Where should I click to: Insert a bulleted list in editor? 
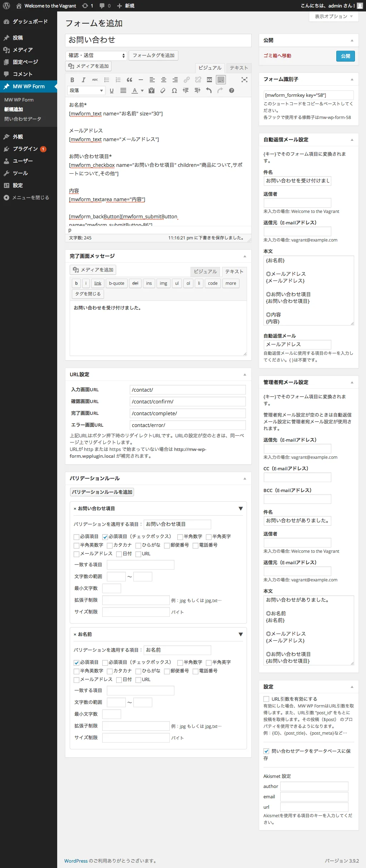(107, 80)
